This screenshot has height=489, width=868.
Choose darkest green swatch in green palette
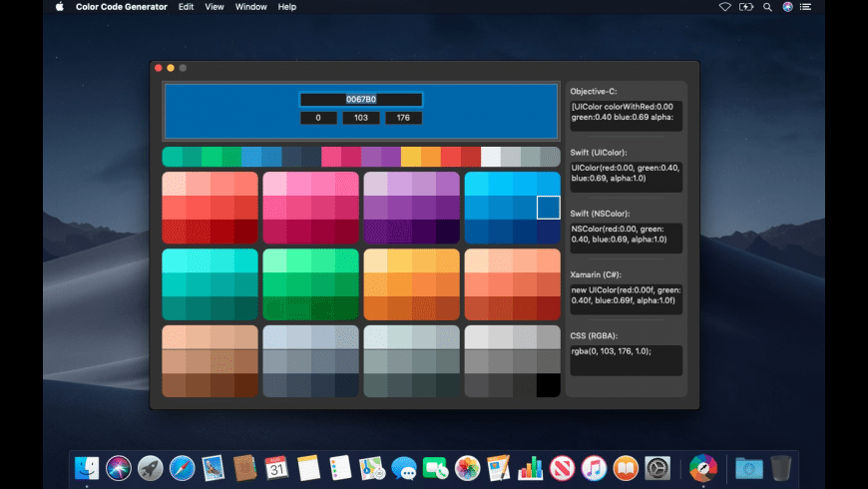[x=346, y=308]
